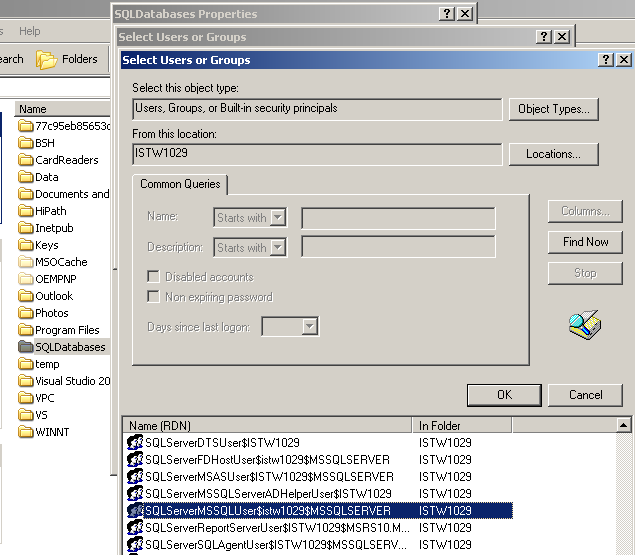
Task: Click the Folders toolbar icon in Explorer
Action: pyautogui.click(x=47, y=60)
